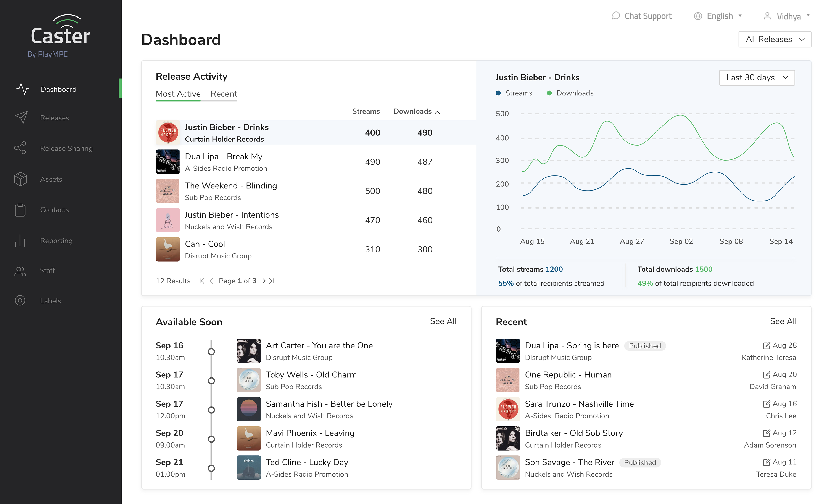Open the All Releases dropdown
Viewport: 831px width, 504px height.
775,39
